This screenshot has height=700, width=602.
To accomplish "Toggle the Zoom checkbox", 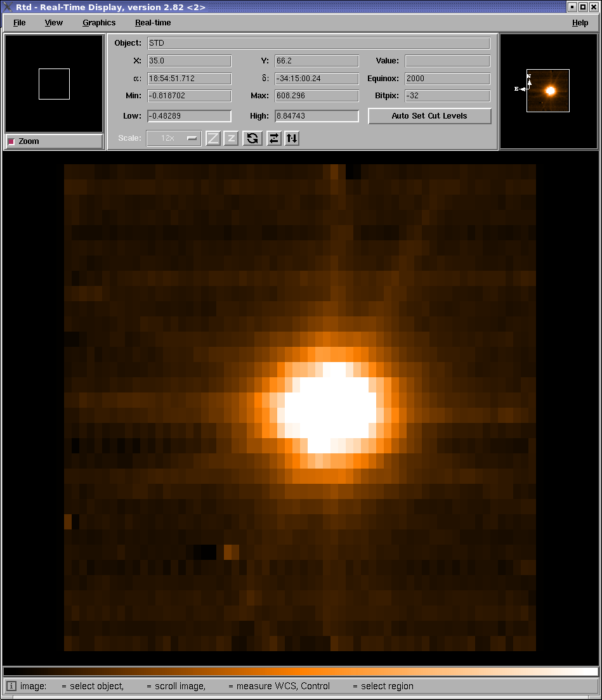I will (11, 141).
